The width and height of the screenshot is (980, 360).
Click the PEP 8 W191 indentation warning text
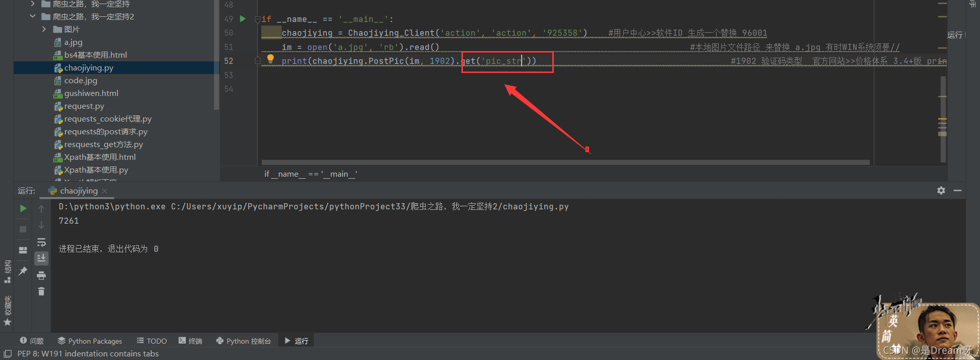click(88, 353)
